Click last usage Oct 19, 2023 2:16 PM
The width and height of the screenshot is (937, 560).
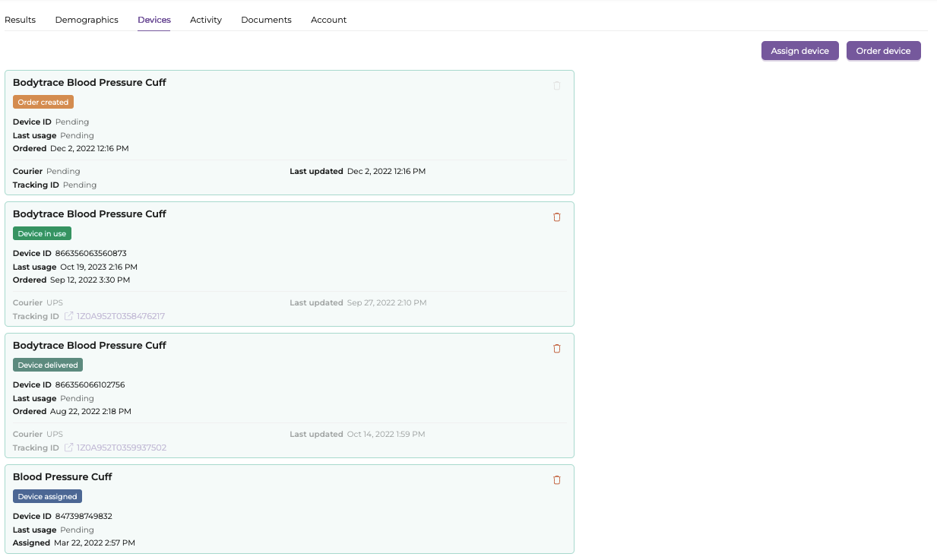[99, 267]
